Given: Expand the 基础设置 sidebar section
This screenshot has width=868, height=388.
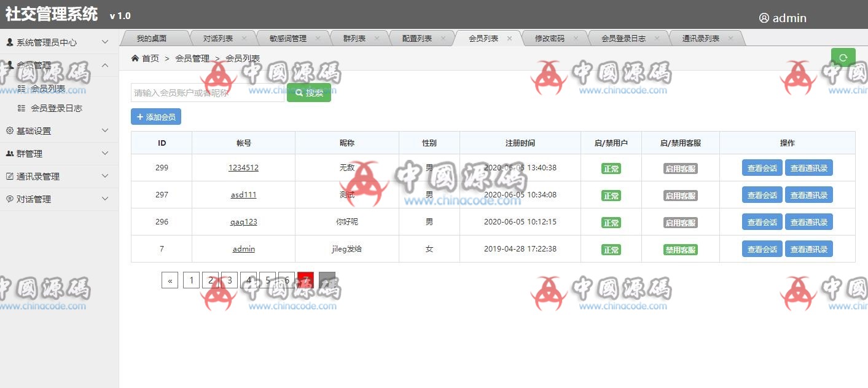Looking at the screenshot, I should tap(58, 130).
